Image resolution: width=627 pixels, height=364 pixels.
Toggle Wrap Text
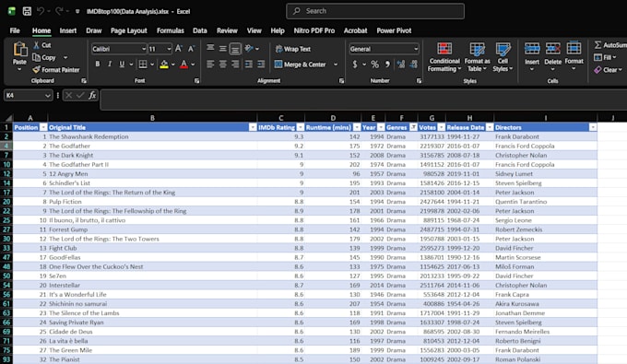click(292, 49)
